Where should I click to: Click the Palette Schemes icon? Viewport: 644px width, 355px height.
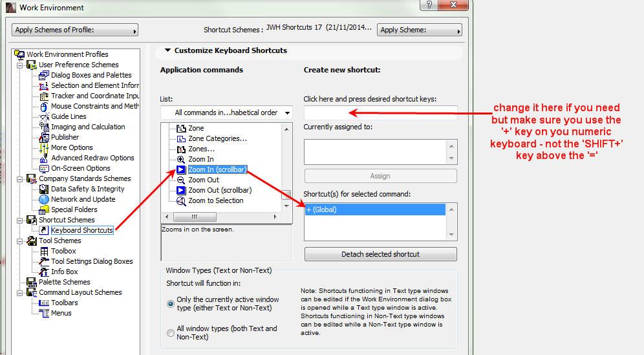tap(31, 282)
